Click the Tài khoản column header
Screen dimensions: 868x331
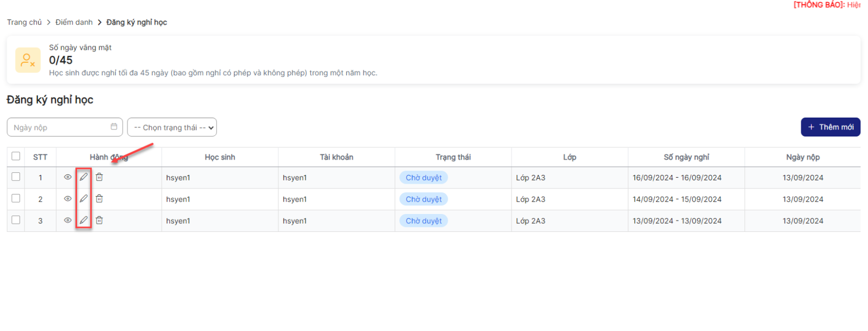(336, 157)
